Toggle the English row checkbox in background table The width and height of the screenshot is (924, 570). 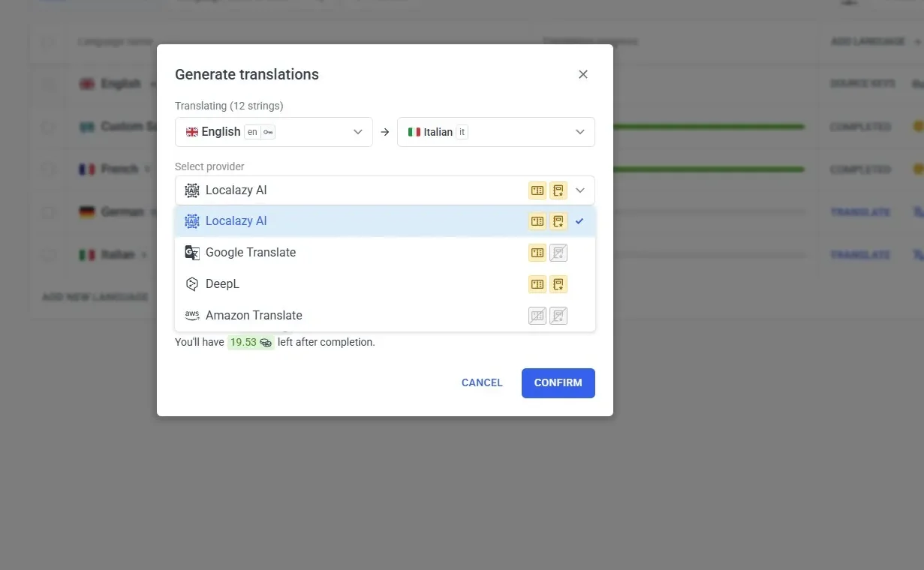(x=48, y=84)
